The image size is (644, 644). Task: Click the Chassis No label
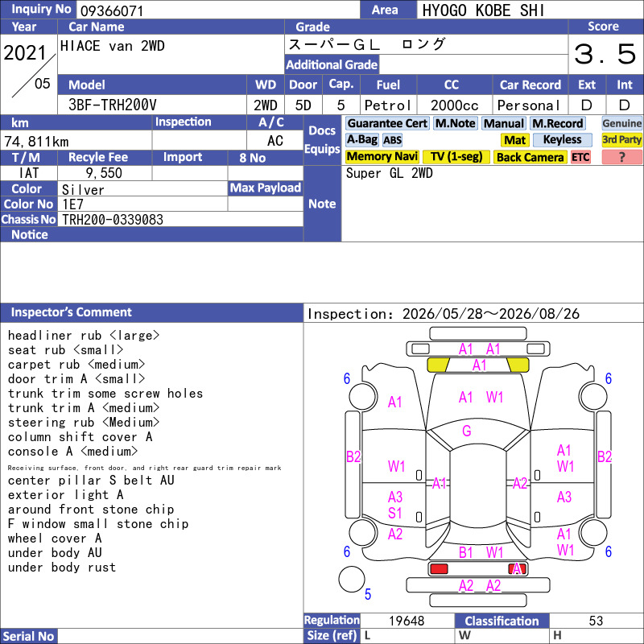(x=28, y=219)
